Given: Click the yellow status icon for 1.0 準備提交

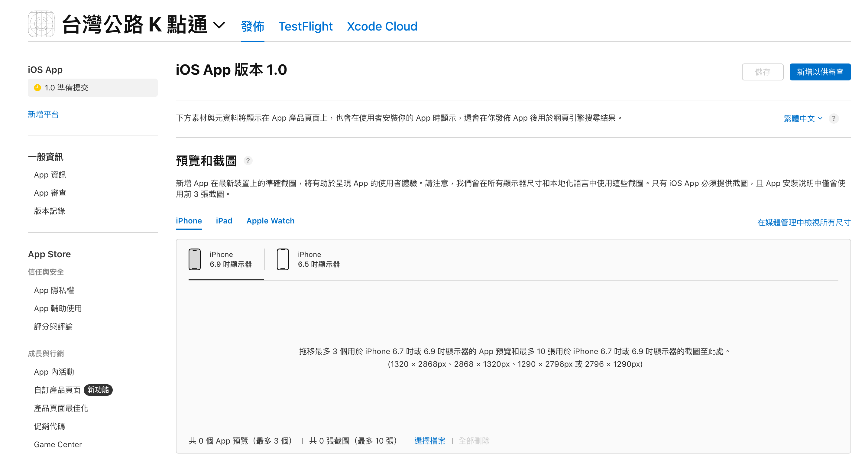Looking at the screenshot, I should click(37, 88).
